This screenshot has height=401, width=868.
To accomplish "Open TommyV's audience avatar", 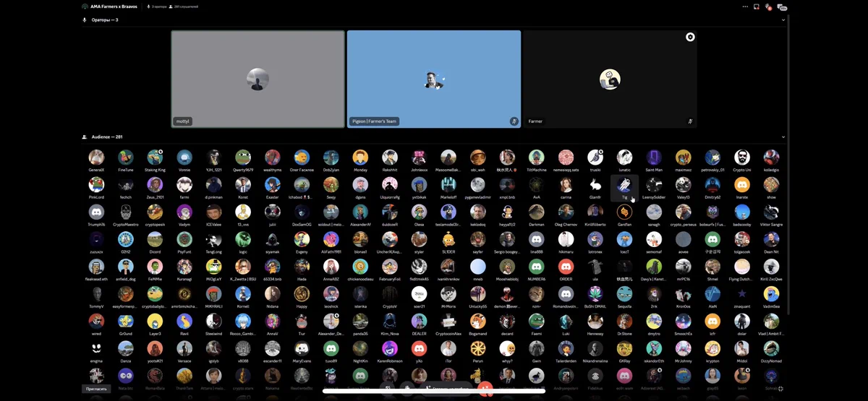I will pos(96,294).
